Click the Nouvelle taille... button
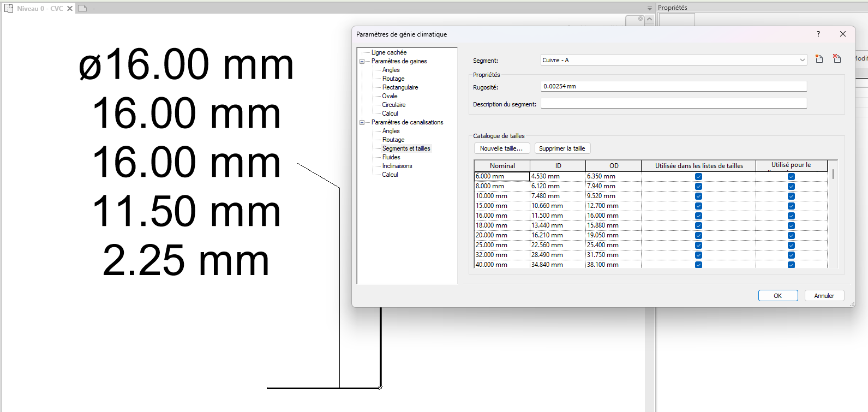This screenshot has height=412, width=868. point(501,148)
